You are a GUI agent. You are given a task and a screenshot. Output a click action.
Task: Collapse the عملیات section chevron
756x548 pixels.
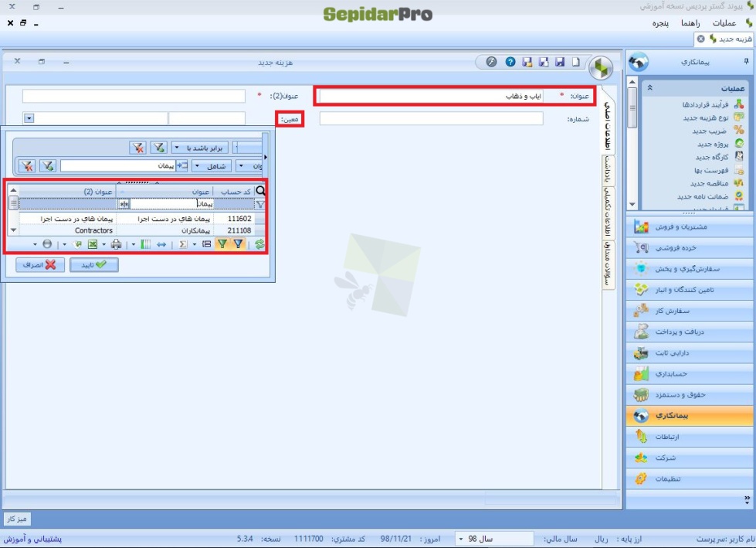(649, 88)
